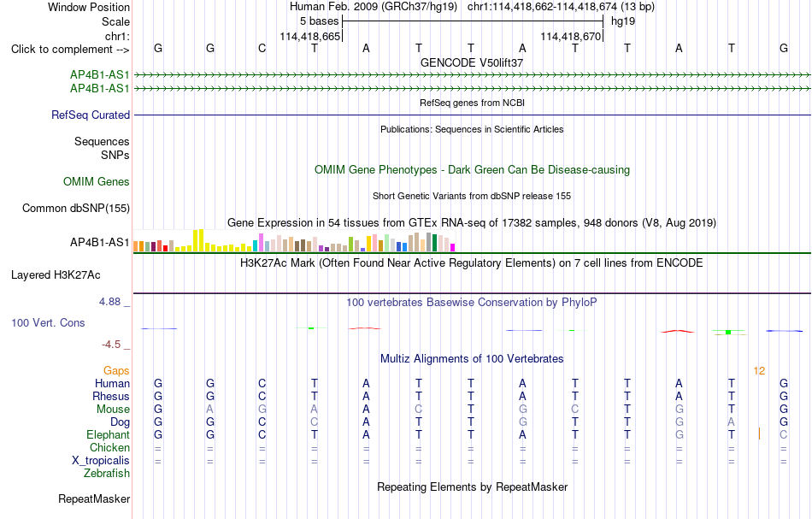Click the Window Position label
The height and width of the screenshot is (519, 812).
coord(89,7)
